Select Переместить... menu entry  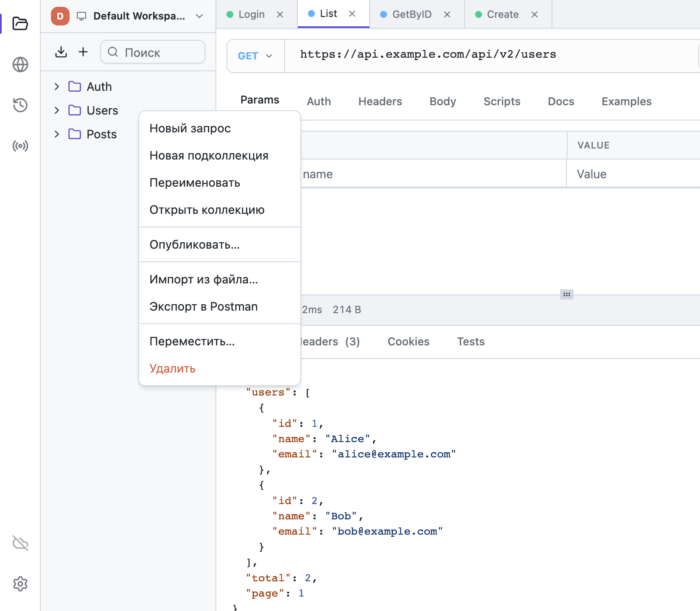[220, 341]
